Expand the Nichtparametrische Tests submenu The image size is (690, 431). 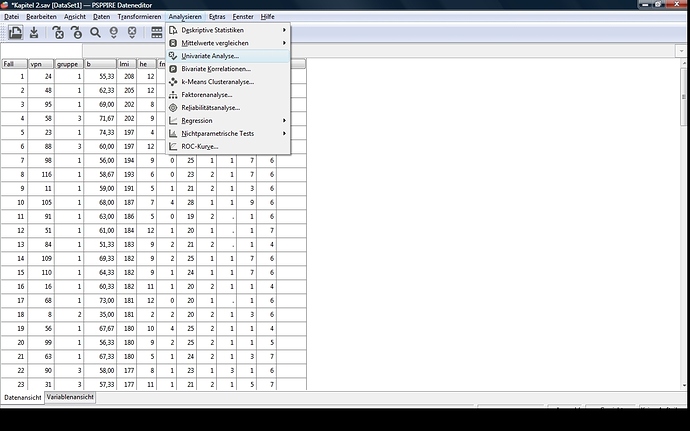click(228, 133)
